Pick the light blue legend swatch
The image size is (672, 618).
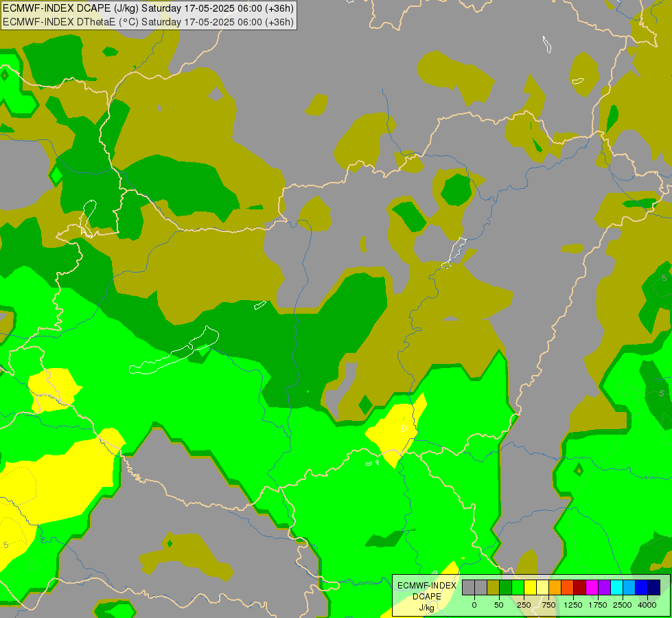(629, 587)
